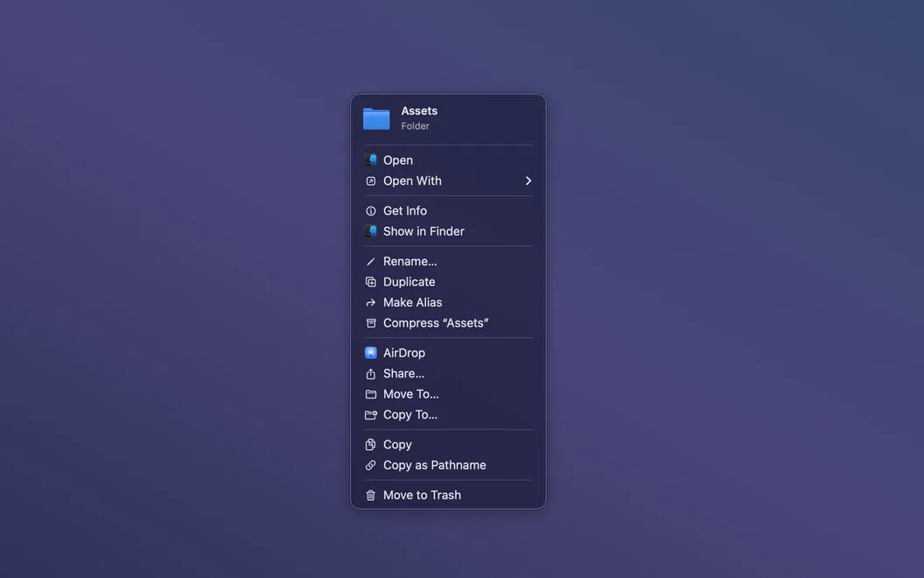Choose AirDrop from the menu
The height and width of the screenshot is (578, 924).
(448, 353)
